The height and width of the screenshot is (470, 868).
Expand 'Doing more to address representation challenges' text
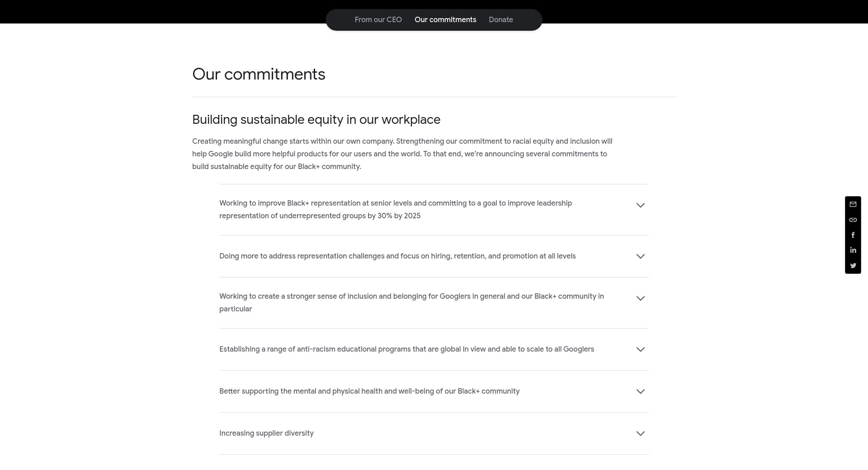397,256
